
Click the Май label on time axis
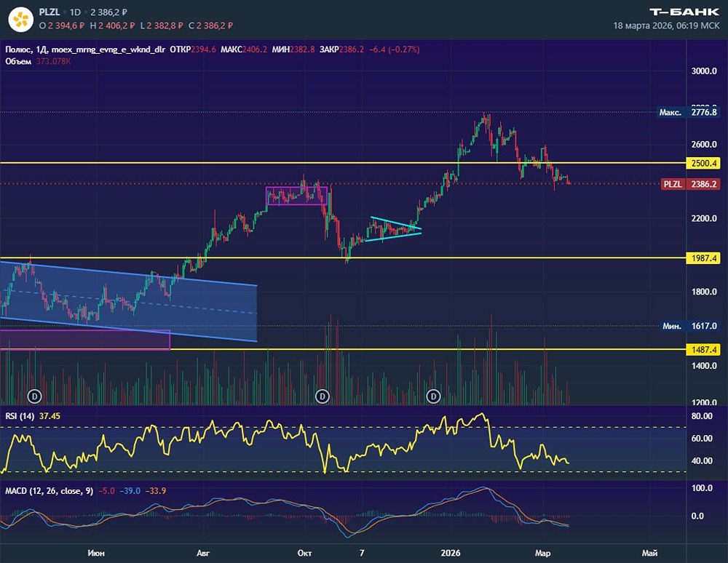tap(649, 553)
